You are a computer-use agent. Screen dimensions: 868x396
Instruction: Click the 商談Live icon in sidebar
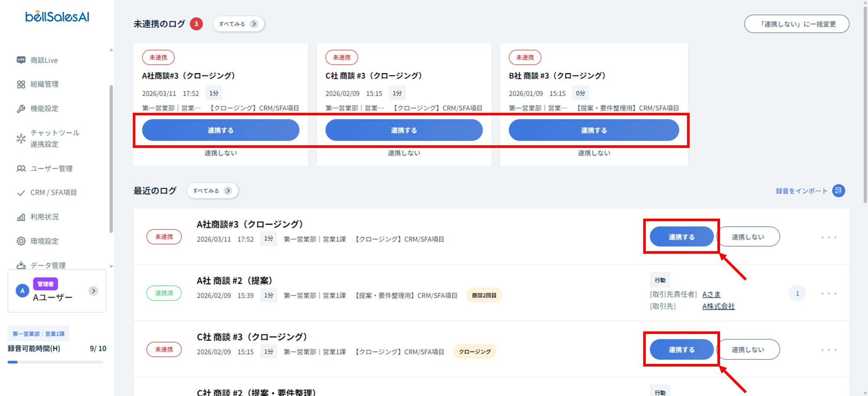click(x=21, y=60)
